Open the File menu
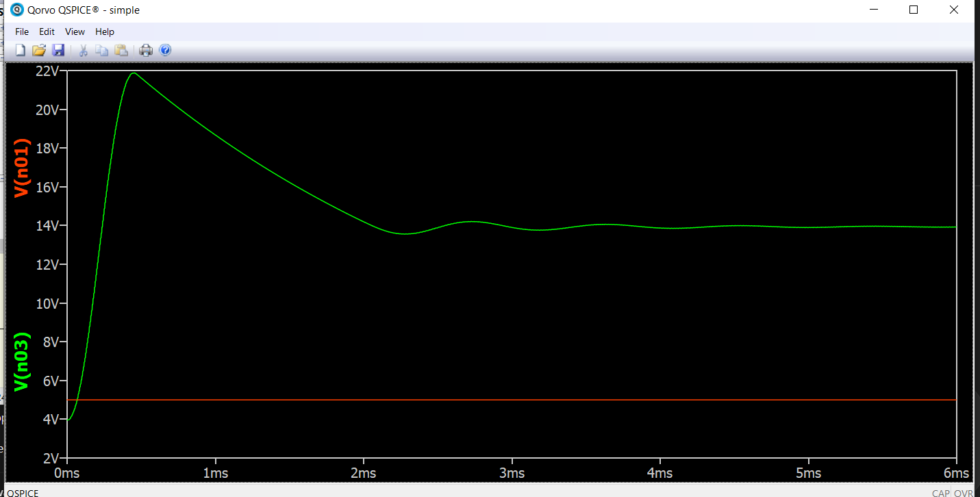The height and width of the screenshot is (497, 980). (22, 31)
